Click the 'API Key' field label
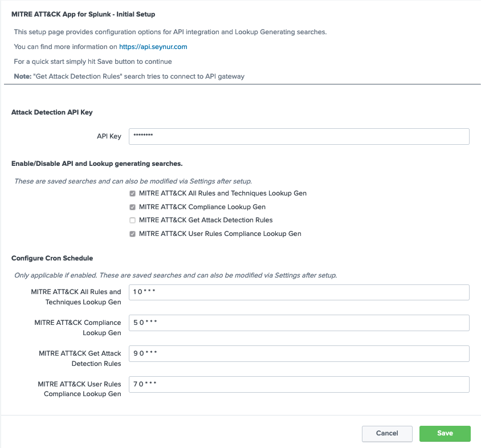This screenshot has height=448, width=481. tap(109, 137)
